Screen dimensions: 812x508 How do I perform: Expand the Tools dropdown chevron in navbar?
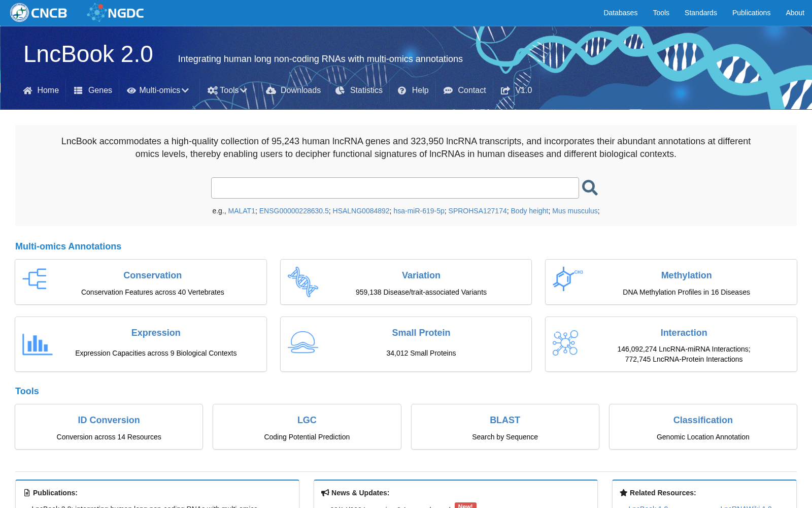pos(244,90)
